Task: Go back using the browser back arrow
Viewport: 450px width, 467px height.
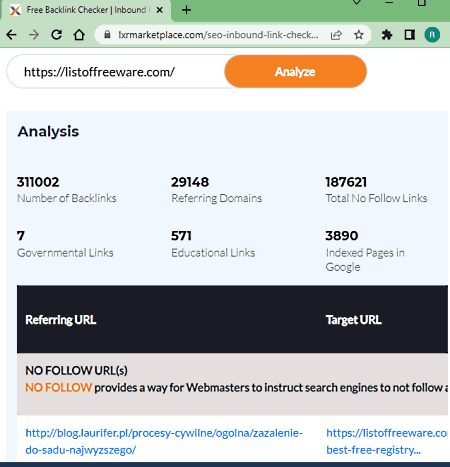Action: coord(11,35)
